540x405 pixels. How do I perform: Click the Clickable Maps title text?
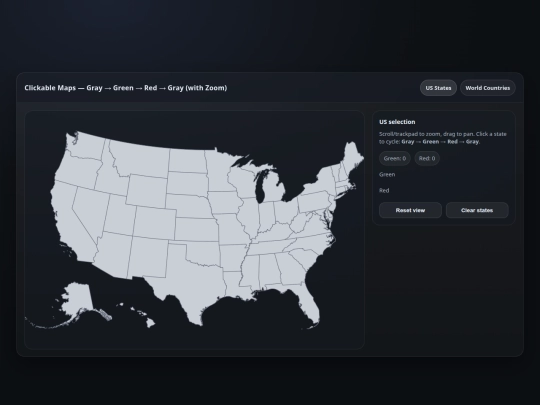point(126,88)
